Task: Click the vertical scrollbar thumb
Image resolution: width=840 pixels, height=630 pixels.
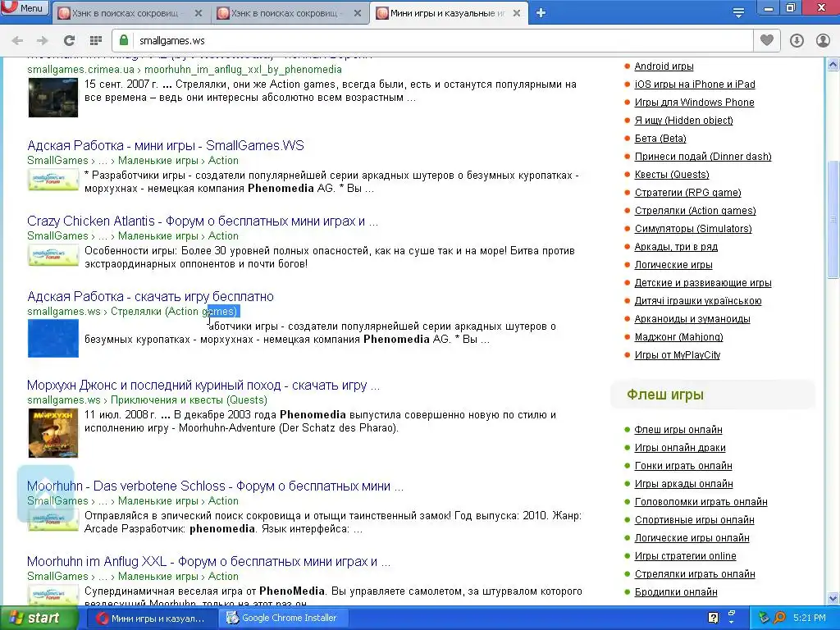Action: [833, 218]
